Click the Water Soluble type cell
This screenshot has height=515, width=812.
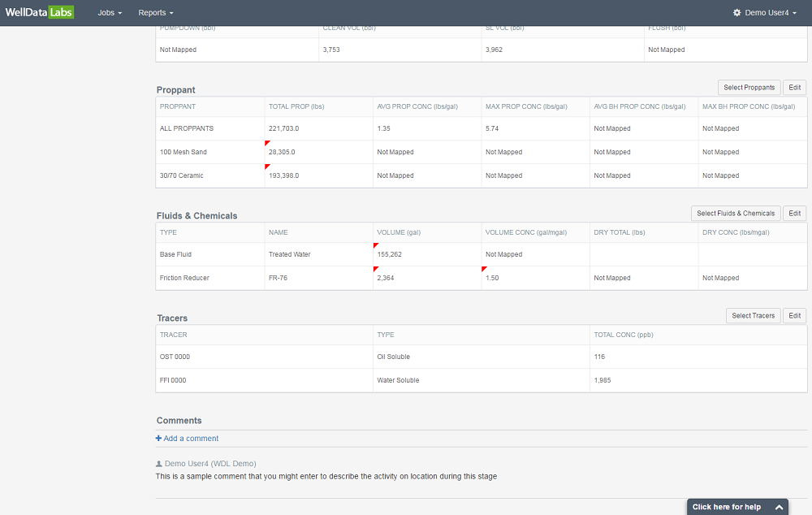(x=398, y=380)
